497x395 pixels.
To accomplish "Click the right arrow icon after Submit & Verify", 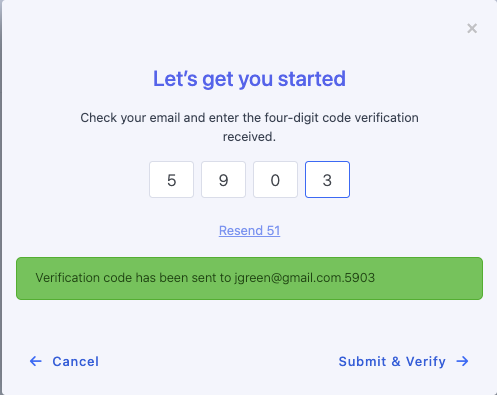I will pos(463,361).
